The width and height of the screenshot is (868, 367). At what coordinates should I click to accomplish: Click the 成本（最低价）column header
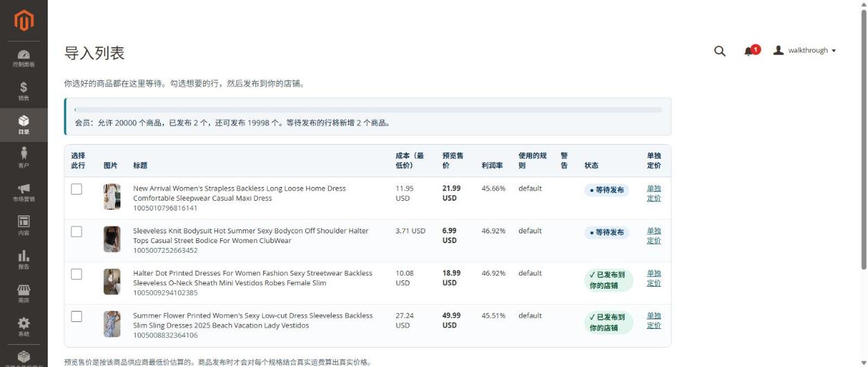[410, 161]
